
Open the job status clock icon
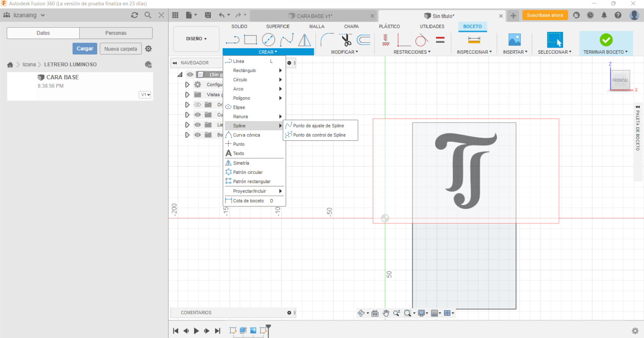[x=590, y=15]
